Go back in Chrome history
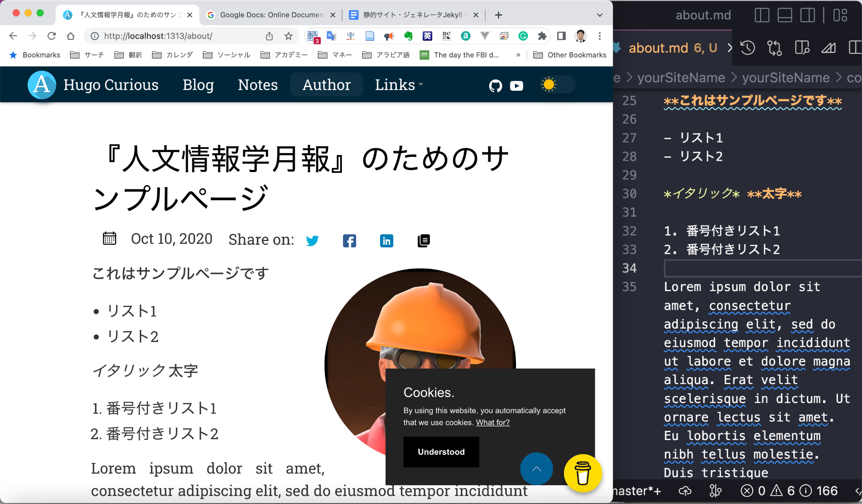Image resolution: width=862 pixels, height=504 pixels. [13, 36]
